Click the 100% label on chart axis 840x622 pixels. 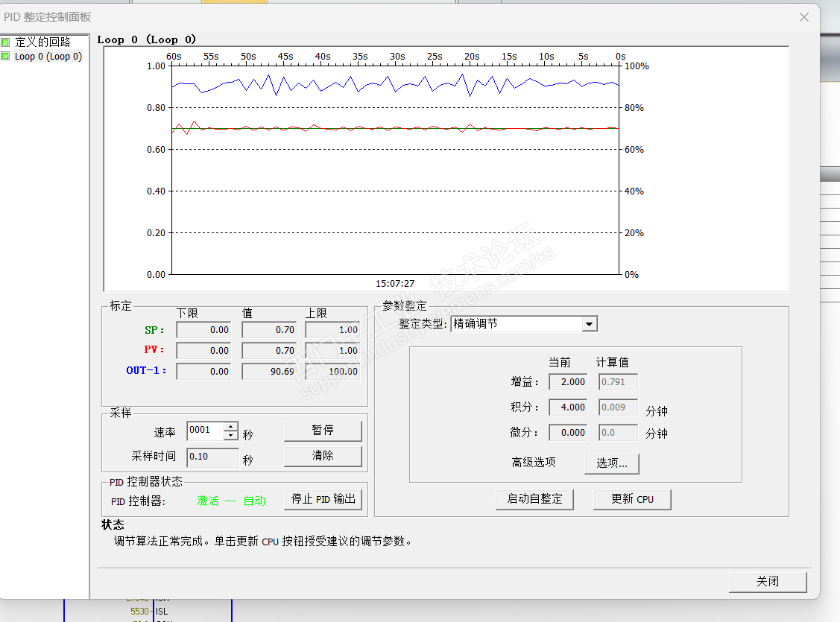[x=637, y=66]
